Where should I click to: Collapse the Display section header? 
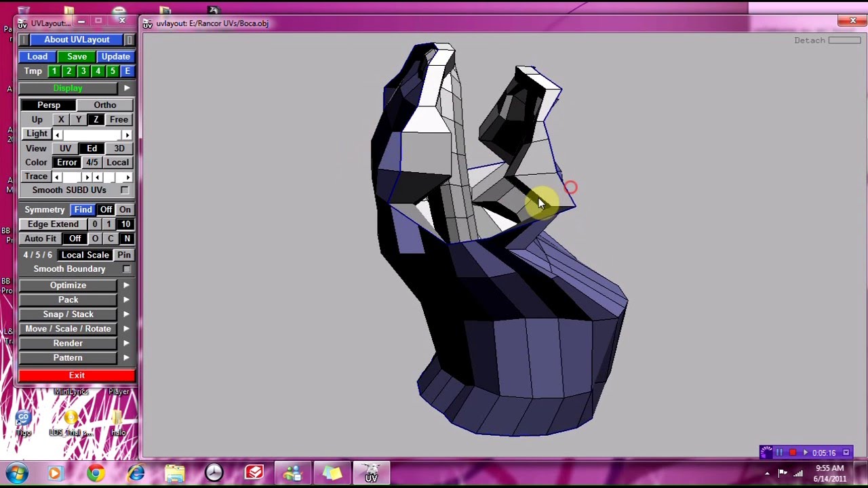[68, 88]
